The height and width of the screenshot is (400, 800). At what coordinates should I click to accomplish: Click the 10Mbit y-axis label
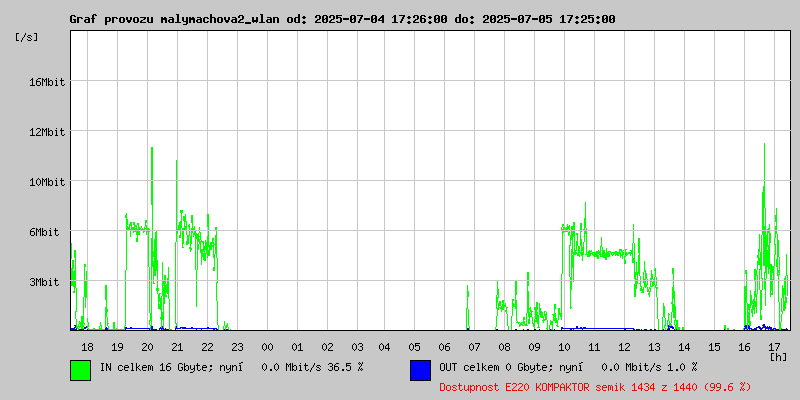pyautogui.click(x=47, y=182)
